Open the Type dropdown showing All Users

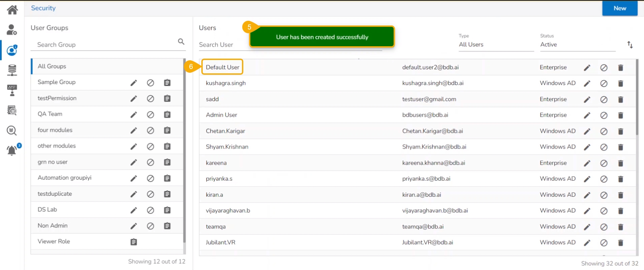coord(496,45)
